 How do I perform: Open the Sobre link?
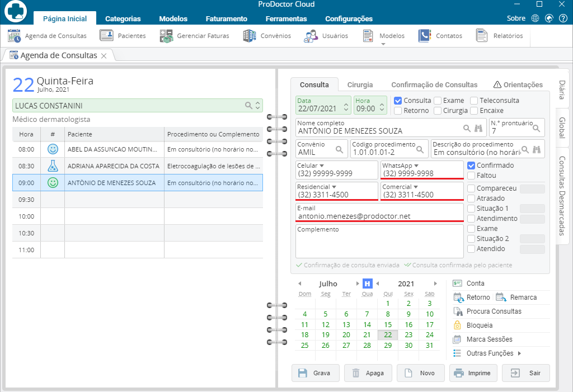[x=516, y=18]
